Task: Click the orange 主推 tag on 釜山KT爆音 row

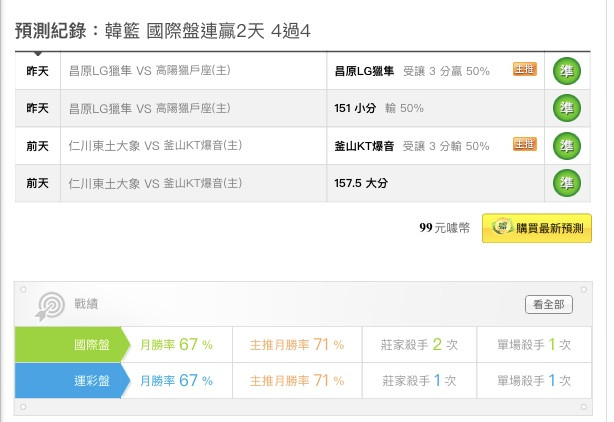Action: pos(525,144)
